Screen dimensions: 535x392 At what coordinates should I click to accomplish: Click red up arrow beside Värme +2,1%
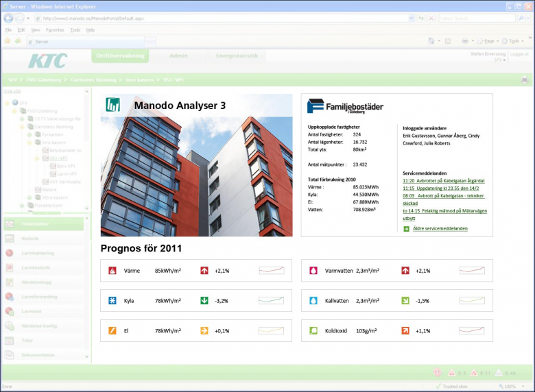(204, 271)
